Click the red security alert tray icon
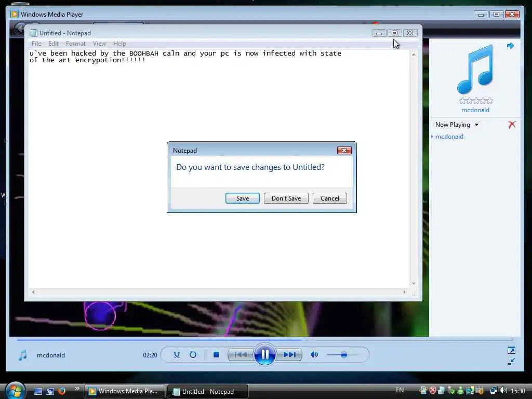Viewport: 532px width, 399px height. coord(433,391)
